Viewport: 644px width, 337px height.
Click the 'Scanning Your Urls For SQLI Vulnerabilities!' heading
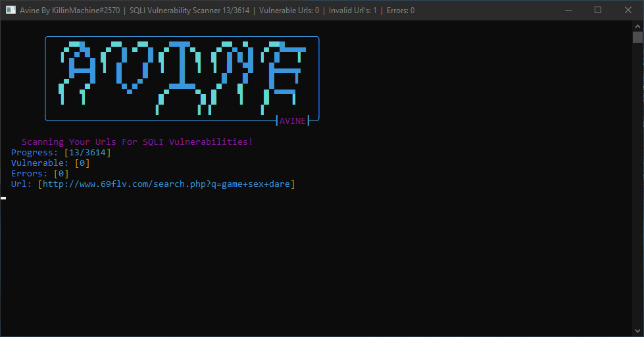137,142
